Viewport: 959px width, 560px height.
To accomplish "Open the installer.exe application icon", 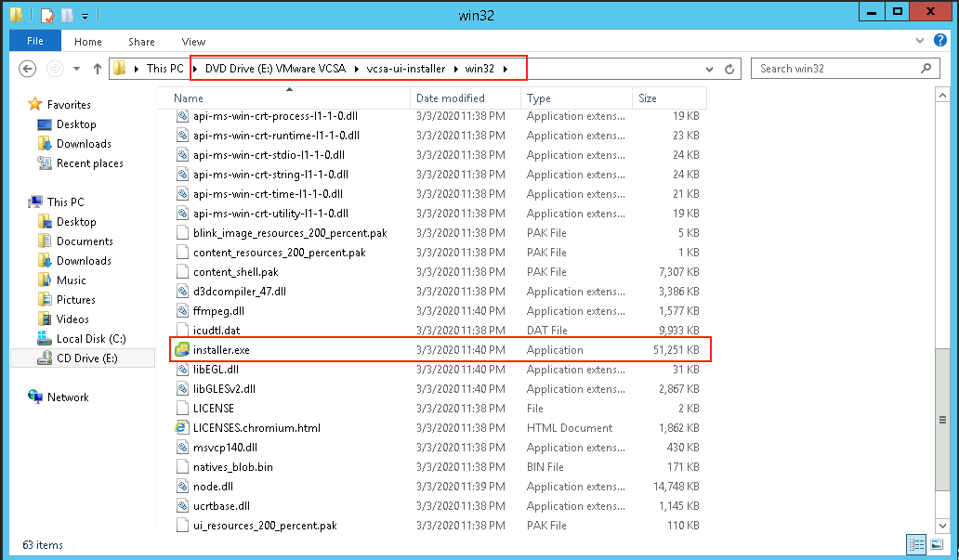I will [x=182, y=350].
